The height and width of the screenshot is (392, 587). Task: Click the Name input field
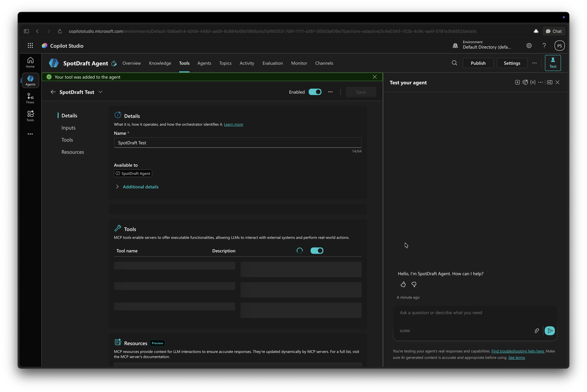(x=238, y=142)
